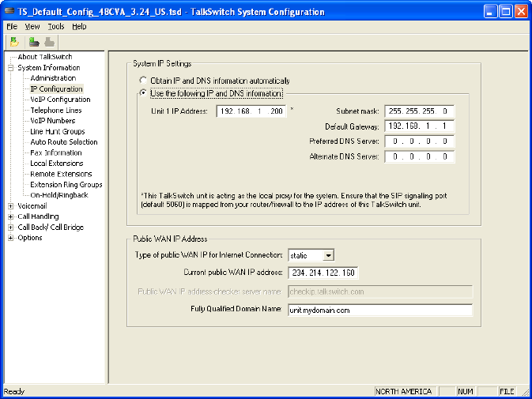The height and width of the screenshot is (399, 532).
Task: Click the Default Gateway field
Action: (x=420, y=126)
